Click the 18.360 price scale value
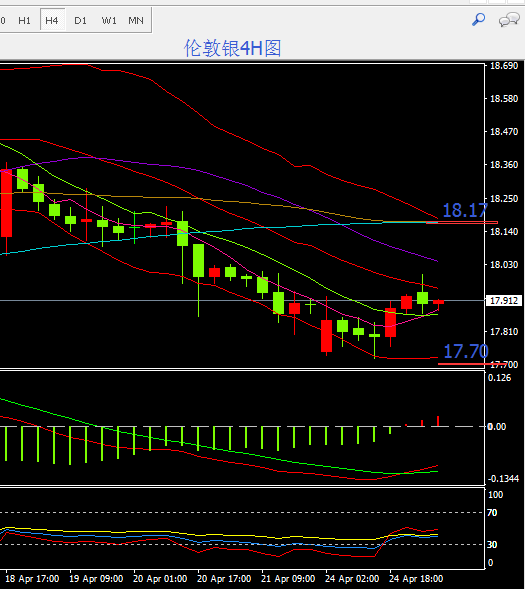Screen dimensions: 525x589 [x=504, y=165]
